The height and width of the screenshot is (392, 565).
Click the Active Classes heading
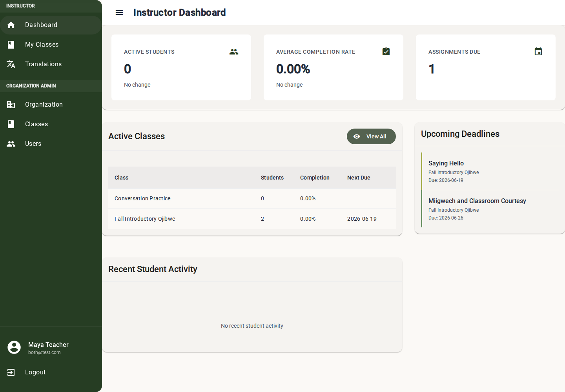(137, 136)
